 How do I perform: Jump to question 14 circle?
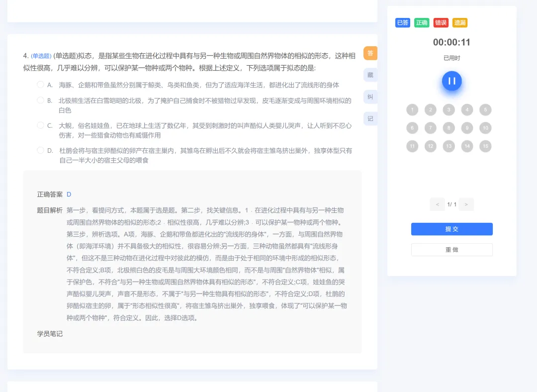point(467,146)
